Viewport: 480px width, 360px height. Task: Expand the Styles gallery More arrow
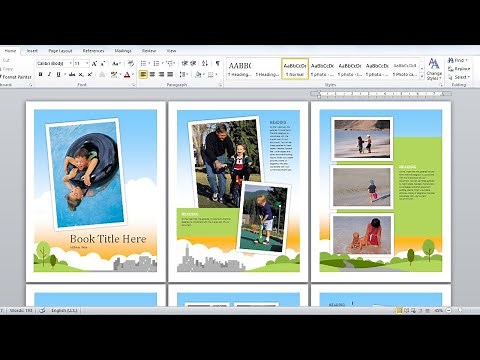click(x=422, y=77)
